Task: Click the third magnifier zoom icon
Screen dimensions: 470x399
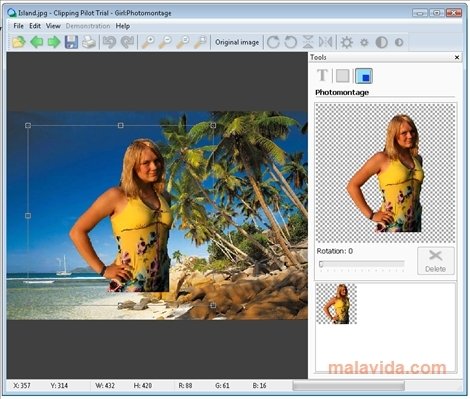Action: 183,42
